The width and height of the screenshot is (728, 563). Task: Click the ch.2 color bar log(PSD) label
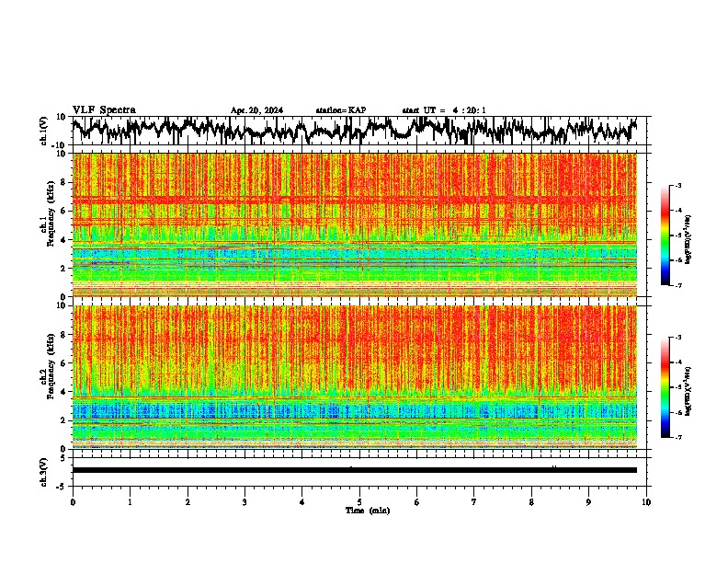(x=688, y=391)
